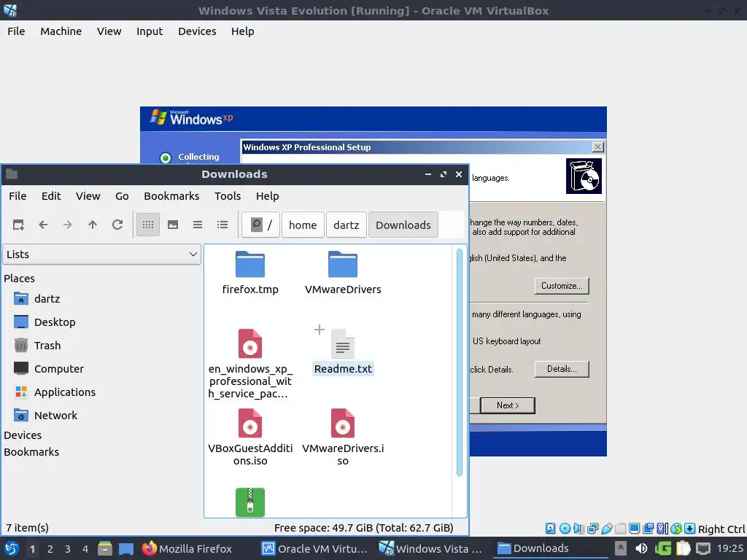This screenshot has width=747, height=560.
Task: Reload the Downloads folder view
Action: tap(117, 225)
